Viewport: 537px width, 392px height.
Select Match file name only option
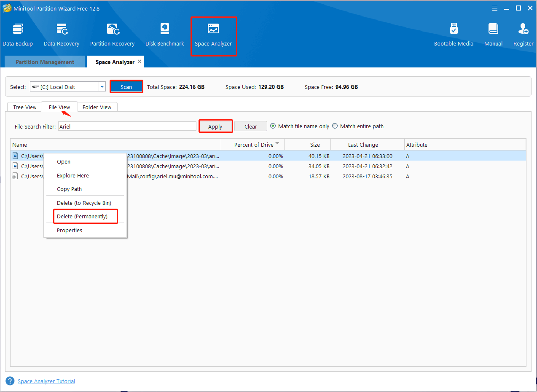(300, 126)
